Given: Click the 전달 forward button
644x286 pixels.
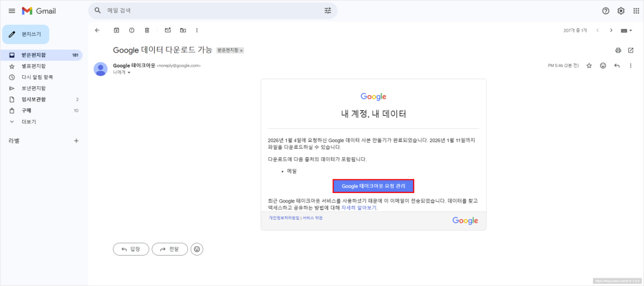Looking at the screenshot, I should click(170, 249).
